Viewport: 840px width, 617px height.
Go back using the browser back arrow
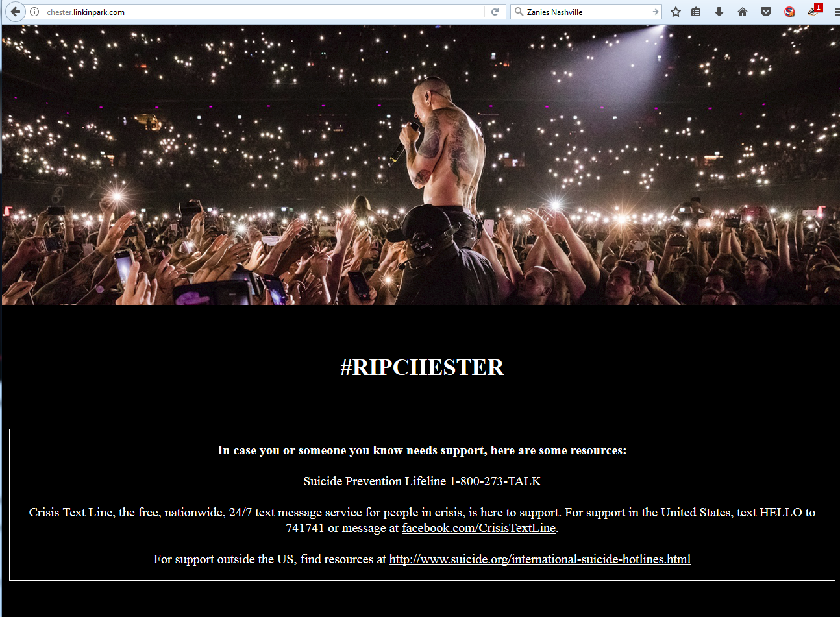(15, 12)
